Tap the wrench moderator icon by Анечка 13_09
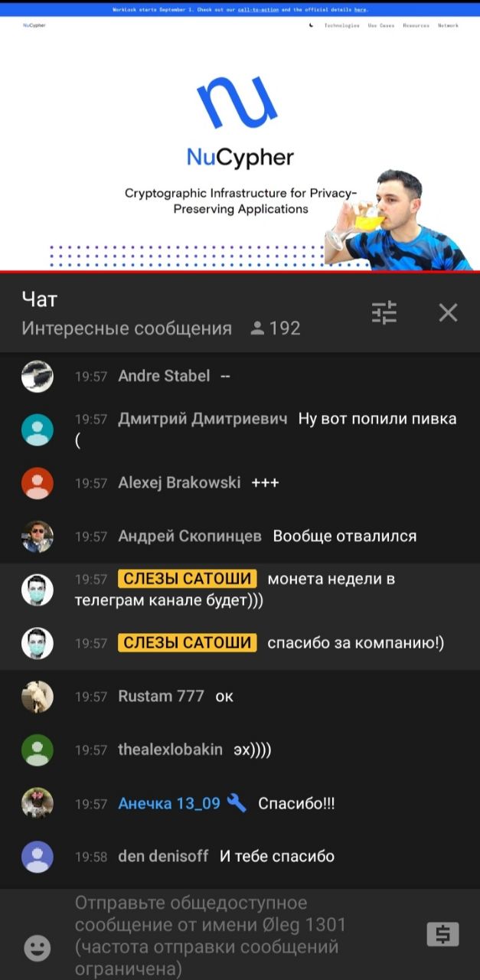This screenshot has height=980, width=480. pos(237,803)
